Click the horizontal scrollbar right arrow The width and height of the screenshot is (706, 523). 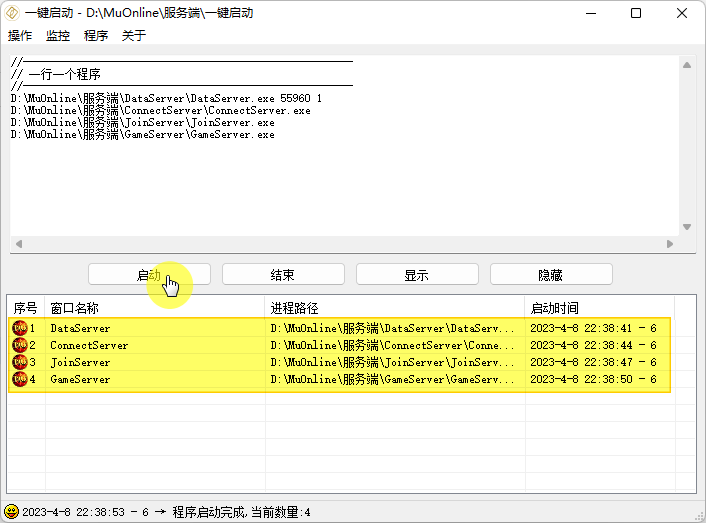tap(670, 243)
